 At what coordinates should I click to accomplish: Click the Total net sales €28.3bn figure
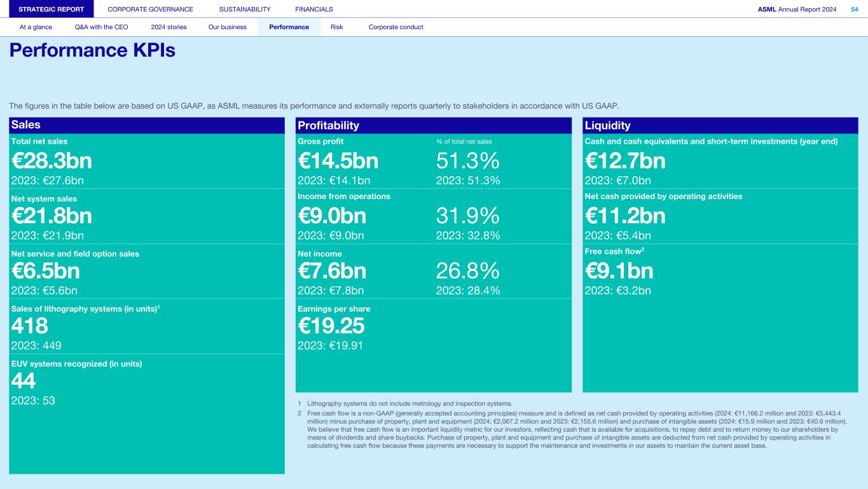(x=52, y=161)
